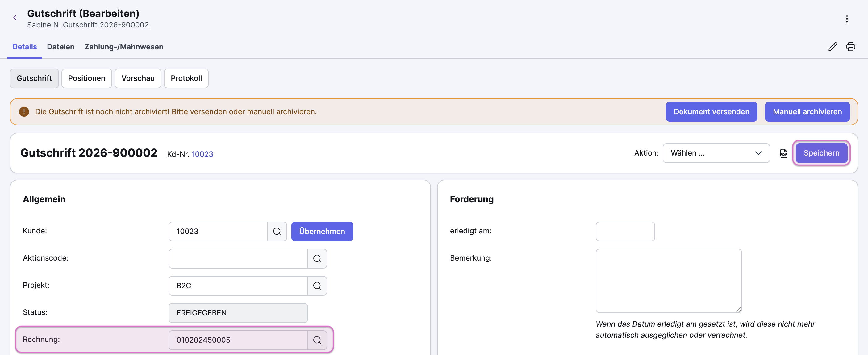Click inside the Bemerkung text area
868x355 pixels.
(669, 281)
